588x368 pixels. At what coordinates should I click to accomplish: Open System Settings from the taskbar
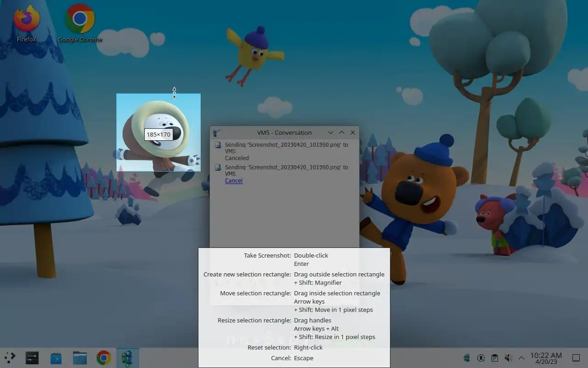(32, 358)
